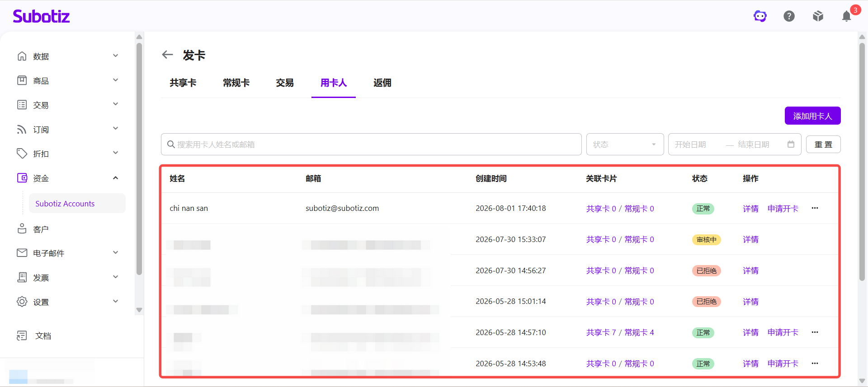Click 申请开卡 for chi nan san

click(783, 209)
